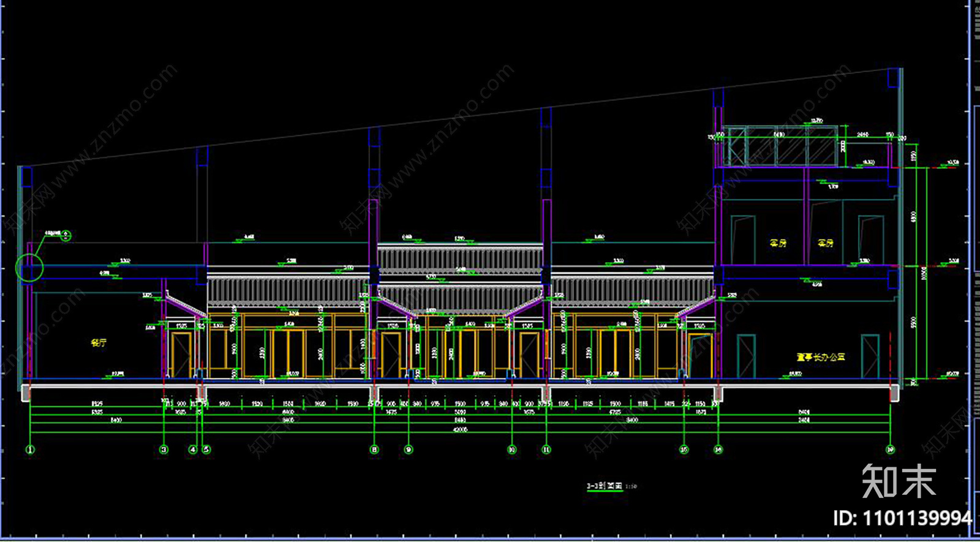Click the 董事长办公室 room label
The width and height of the screenshot is (980, 542).
[821, 356]
